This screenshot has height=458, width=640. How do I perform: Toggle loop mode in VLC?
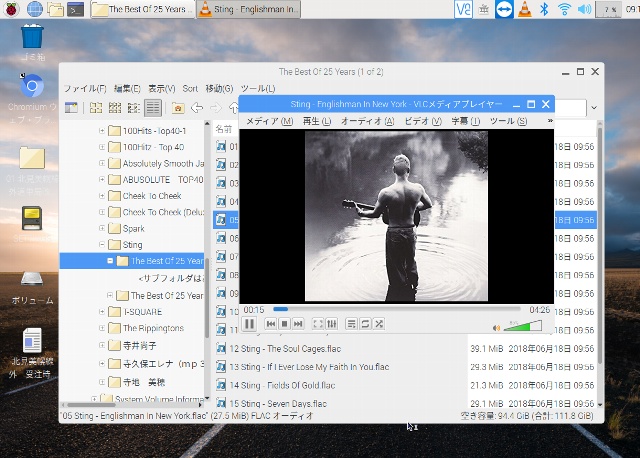(365, 324)
